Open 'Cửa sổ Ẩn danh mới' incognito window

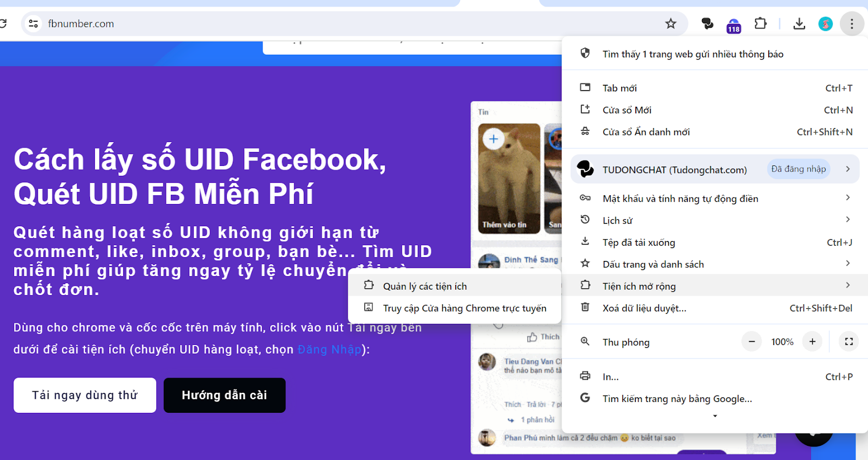point(715,132)
